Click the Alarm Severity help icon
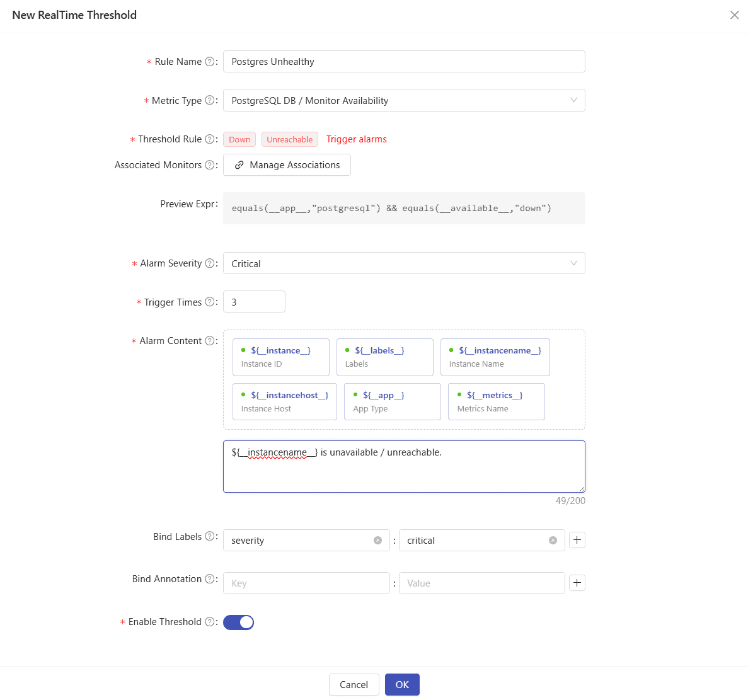This screenshot has width=748, height=700. point(209,263)
